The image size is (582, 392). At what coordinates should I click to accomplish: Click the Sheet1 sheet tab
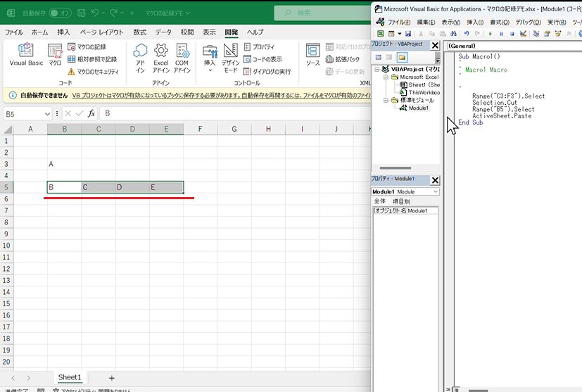(x=70, y=377)
